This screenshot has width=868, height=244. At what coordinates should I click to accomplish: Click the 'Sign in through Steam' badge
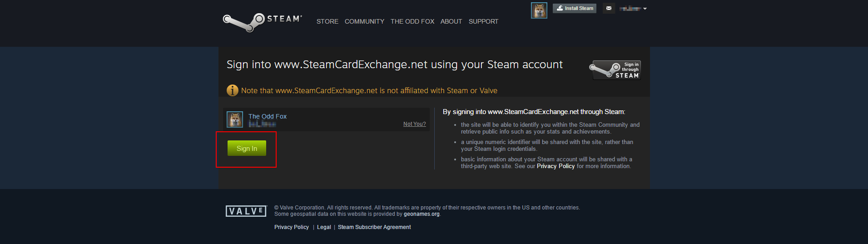pos(616,70)
